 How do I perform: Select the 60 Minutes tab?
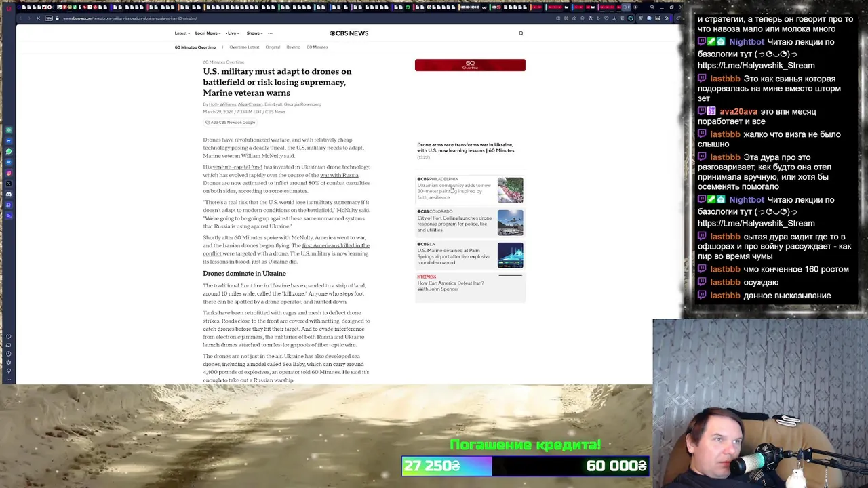click(x=317, y=47)
